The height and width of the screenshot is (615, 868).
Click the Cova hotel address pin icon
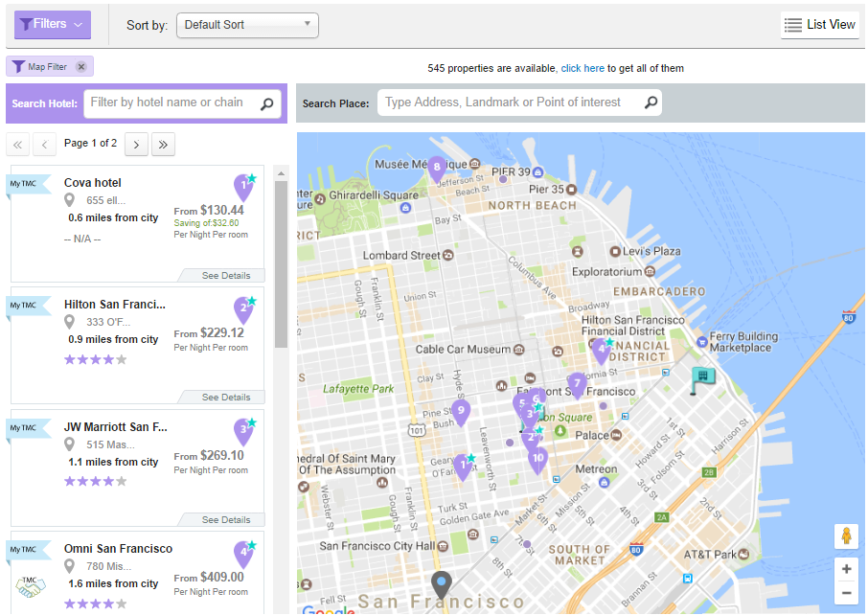[69, 200]
